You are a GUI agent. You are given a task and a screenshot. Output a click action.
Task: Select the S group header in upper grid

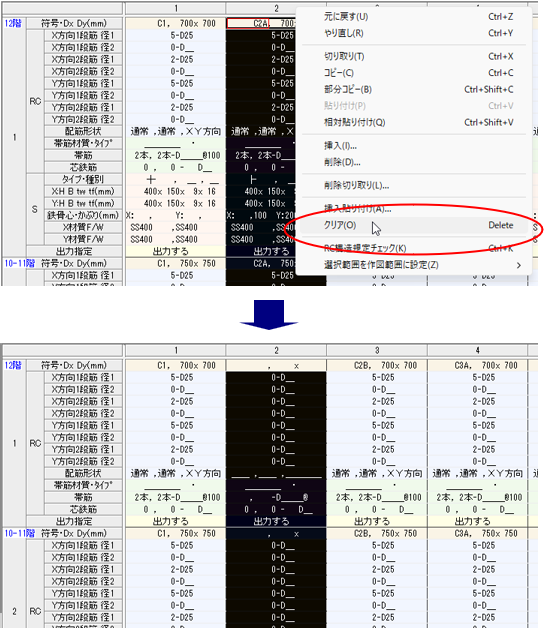coord(35,209)
